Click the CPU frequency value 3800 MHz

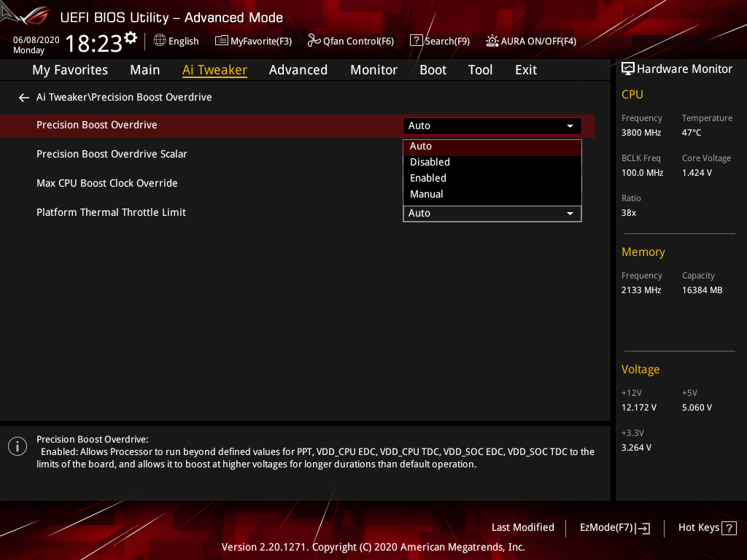(641, 133)
